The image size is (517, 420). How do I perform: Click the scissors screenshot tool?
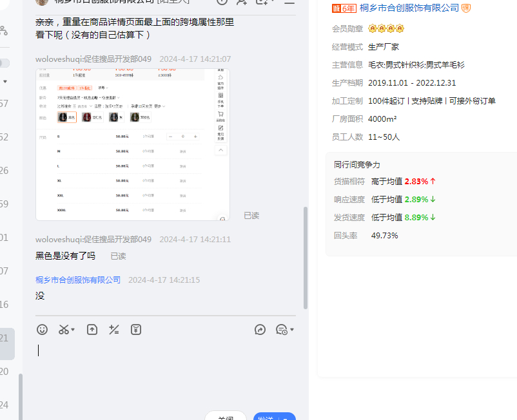pos(63,330)
